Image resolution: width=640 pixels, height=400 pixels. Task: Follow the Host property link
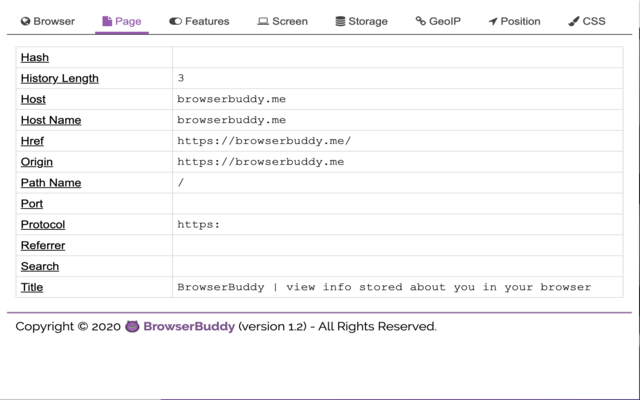click(x=33, y=99)
